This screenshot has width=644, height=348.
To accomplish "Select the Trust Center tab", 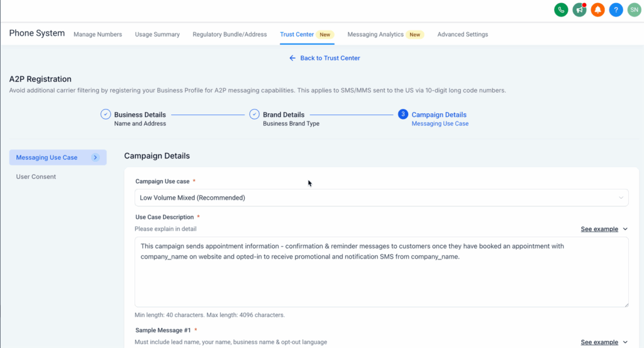I will tap(297, 35).
